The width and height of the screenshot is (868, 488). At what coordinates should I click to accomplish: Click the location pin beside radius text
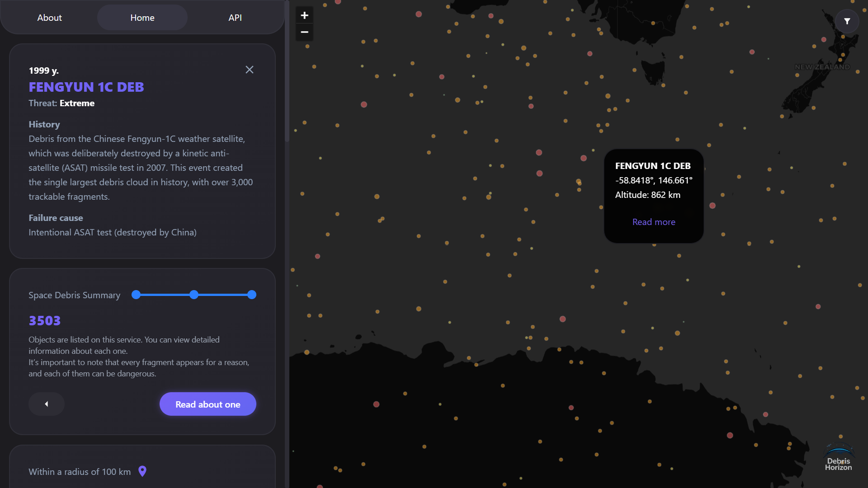pos(142,471)
